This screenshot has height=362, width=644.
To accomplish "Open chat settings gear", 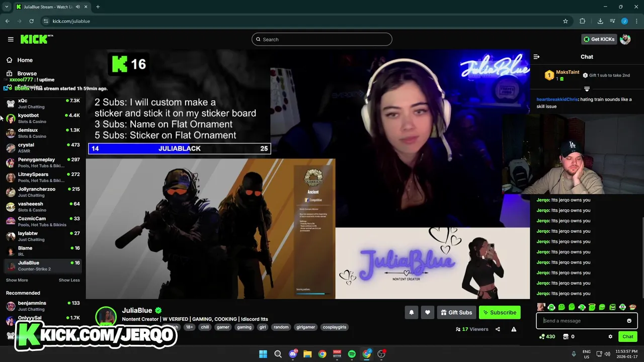I will (610, 337).
